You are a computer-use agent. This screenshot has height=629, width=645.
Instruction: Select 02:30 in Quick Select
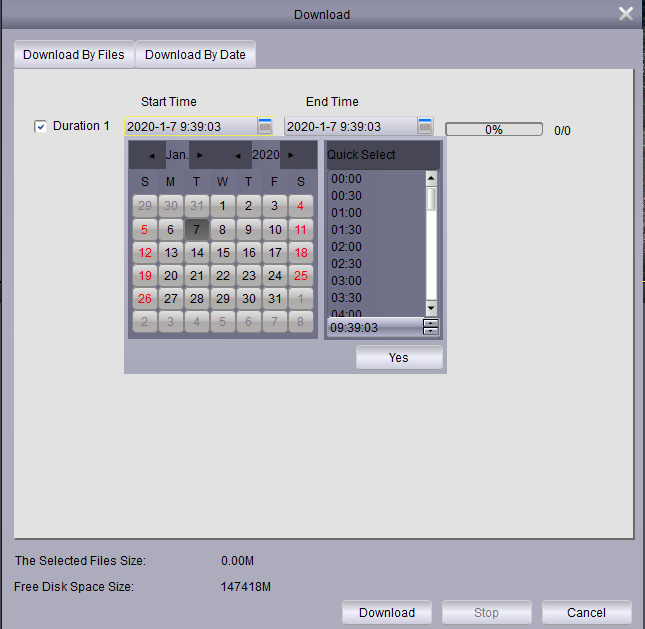(x=346, y=263)
